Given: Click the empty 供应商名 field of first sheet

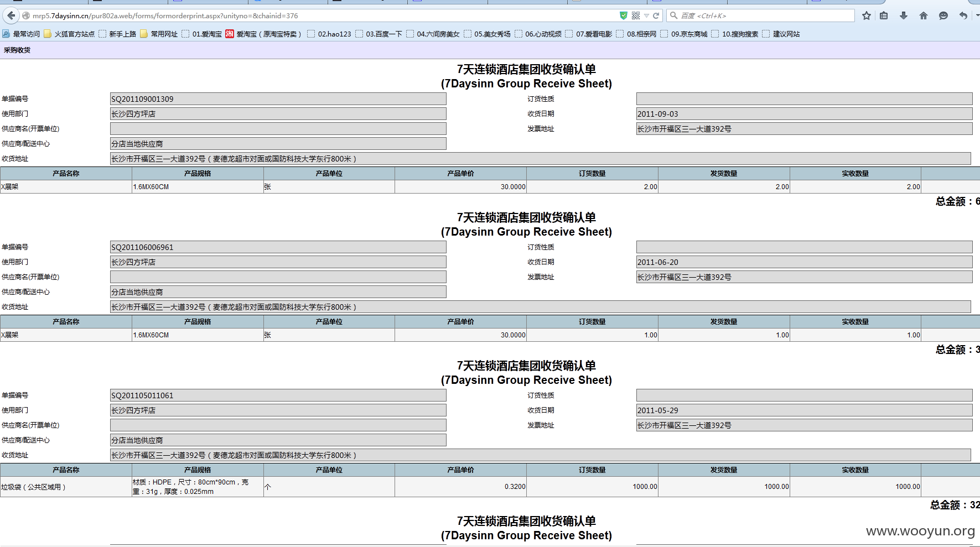Looking at the screenshot, I should [278, 129].
